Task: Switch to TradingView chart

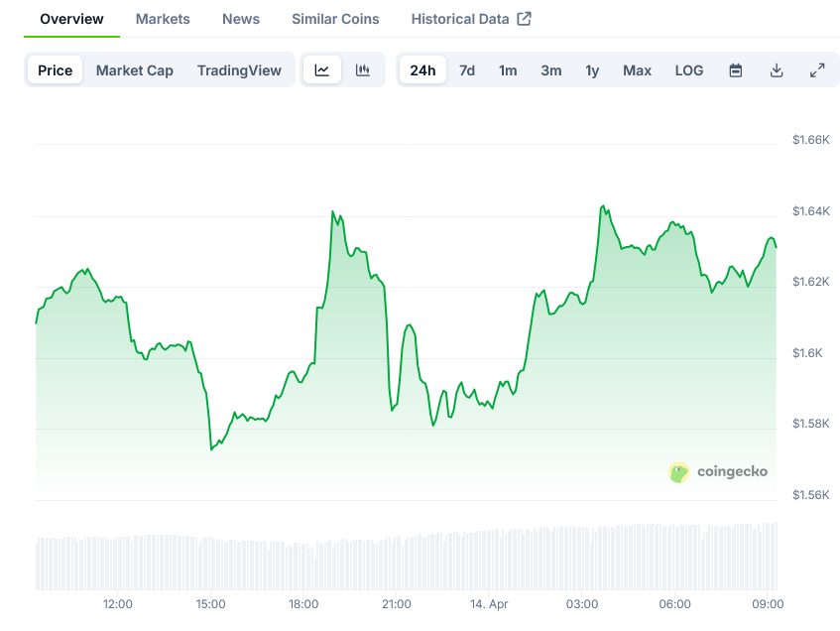Action: (x=239, y=70)
